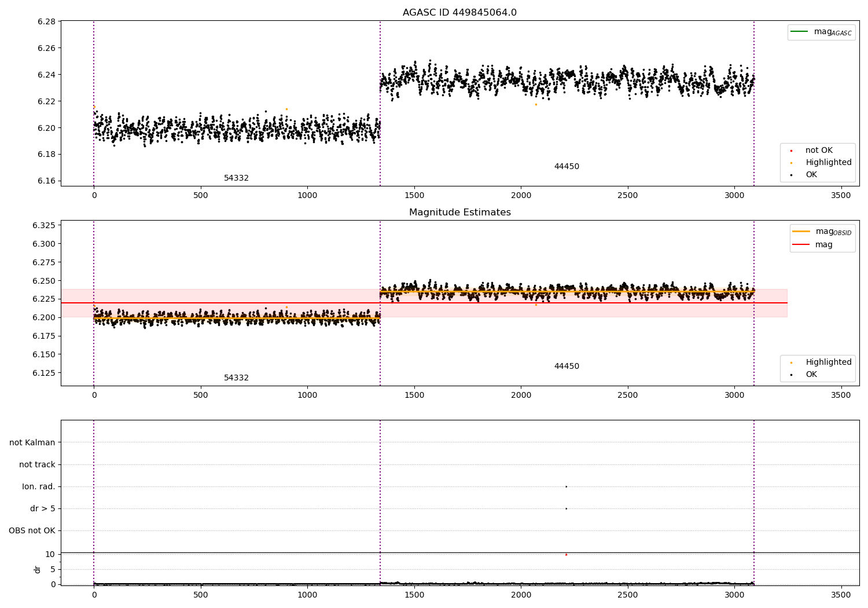
Task: Click obsid label '44450' in Magnitude Estimates plot
Action: point(567,367)
